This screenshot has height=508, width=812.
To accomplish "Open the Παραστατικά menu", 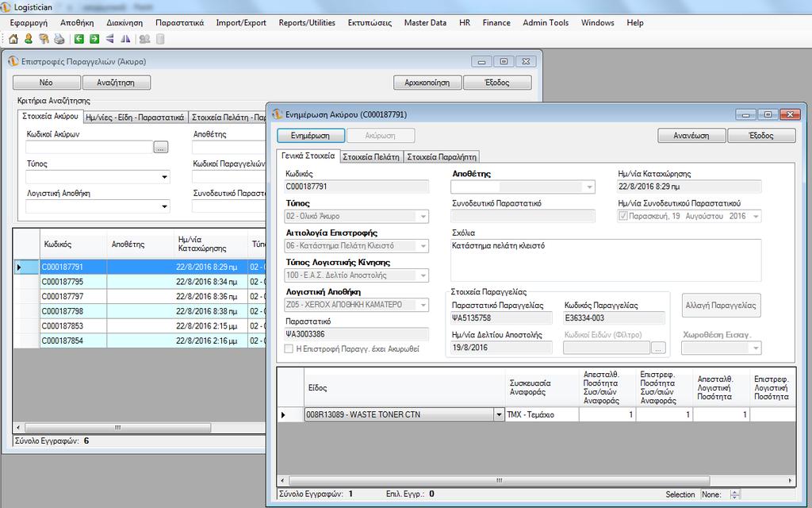I will pyautogui.click(x=179, y=23).
